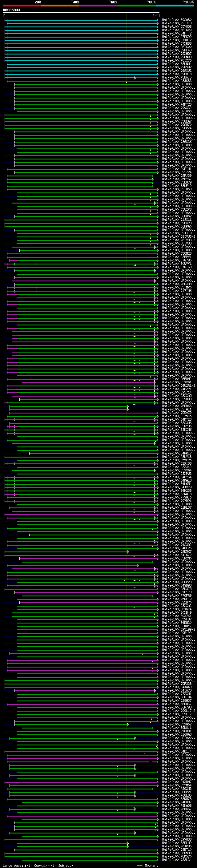
Task: Click the red 20% identity legend bar
Action: tap(22, 6)
